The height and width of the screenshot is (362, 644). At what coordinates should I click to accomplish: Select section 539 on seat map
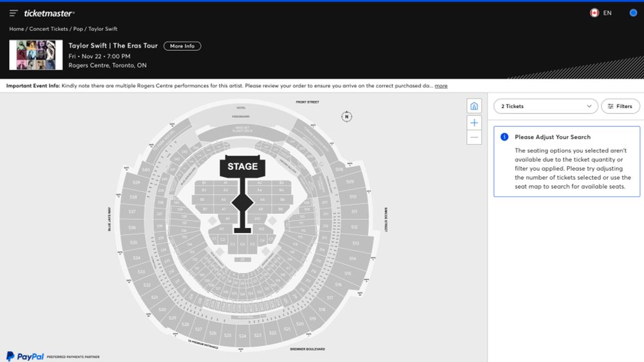click(x=137, y=182)
